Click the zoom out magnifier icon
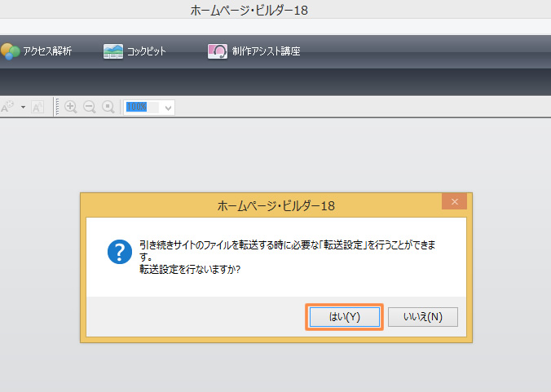Screen dimensions: 551x392 tap(90, 107)
